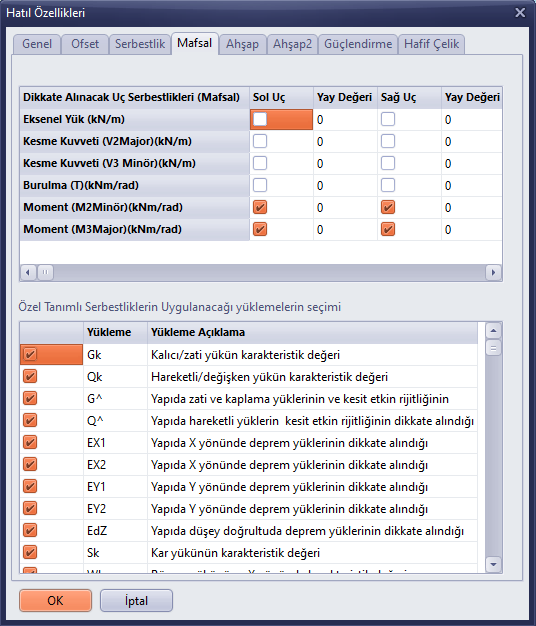
Task: Click the loadings list vertical scrollbar thumb
Action: tap(493, 348)
